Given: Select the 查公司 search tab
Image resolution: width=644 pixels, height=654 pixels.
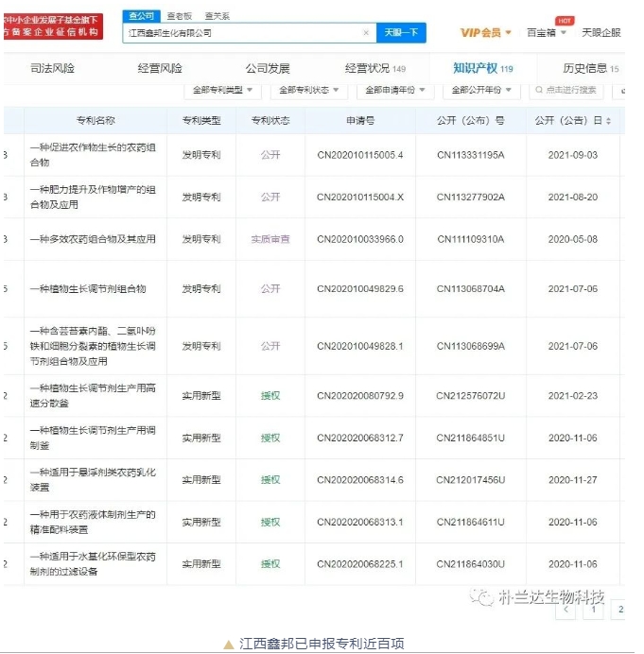Looking at the screenshot, I should tap(142, 16).
